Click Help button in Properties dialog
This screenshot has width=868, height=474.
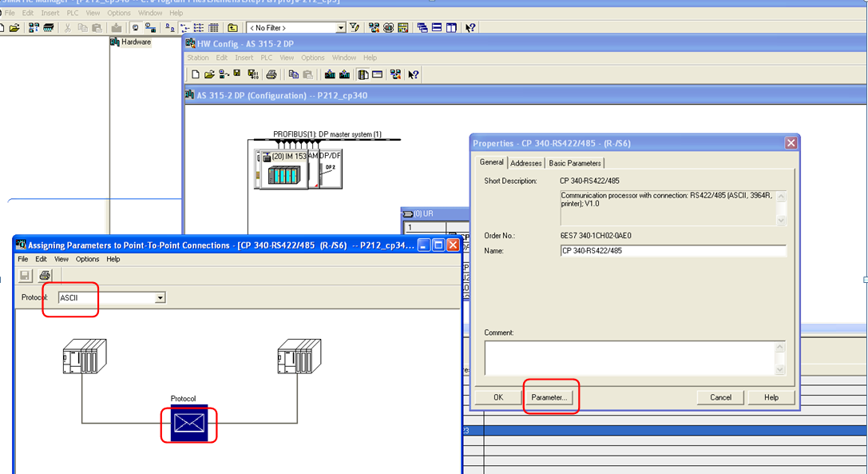771,397
